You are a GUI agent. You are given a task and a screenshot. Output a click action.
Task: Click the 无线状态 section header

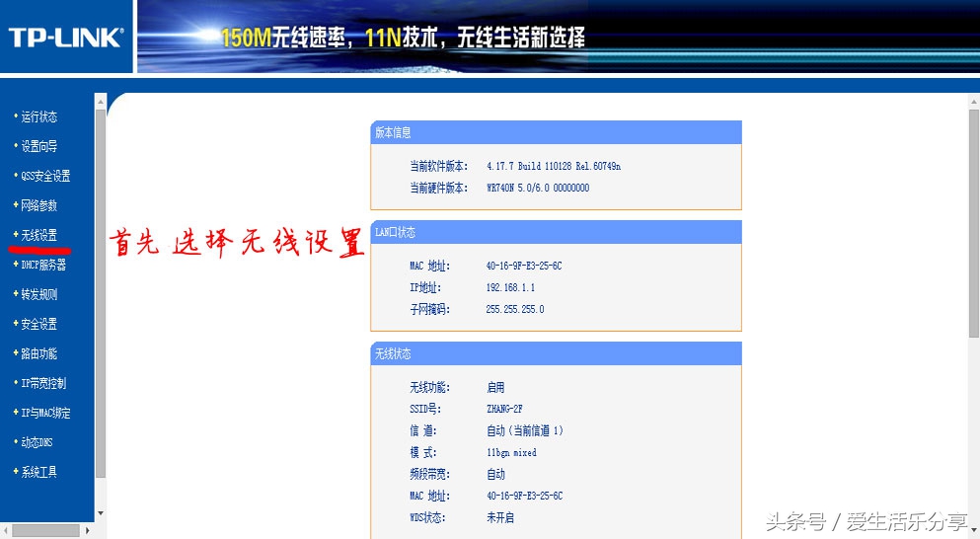click(x=556, y=354)
